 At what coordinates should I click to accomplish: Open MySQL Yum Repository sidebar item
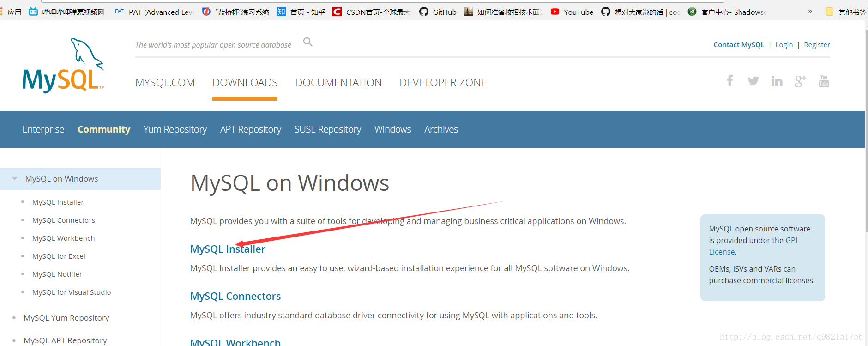66,318
